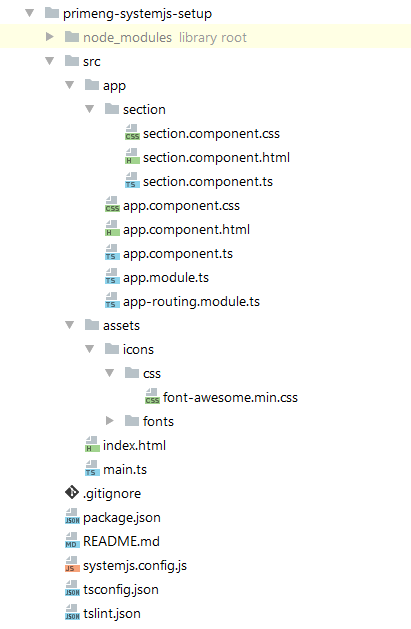Expand the node_modules folder arrow
Screen dimensions: 411x629
(x=50, y=37)
